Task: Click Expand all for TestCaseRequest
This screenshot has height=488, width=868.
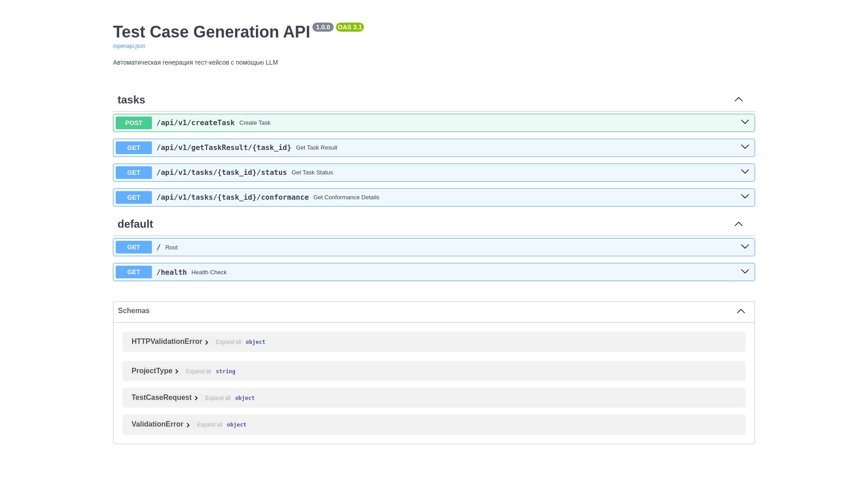Action: click(x=218, y=398)
